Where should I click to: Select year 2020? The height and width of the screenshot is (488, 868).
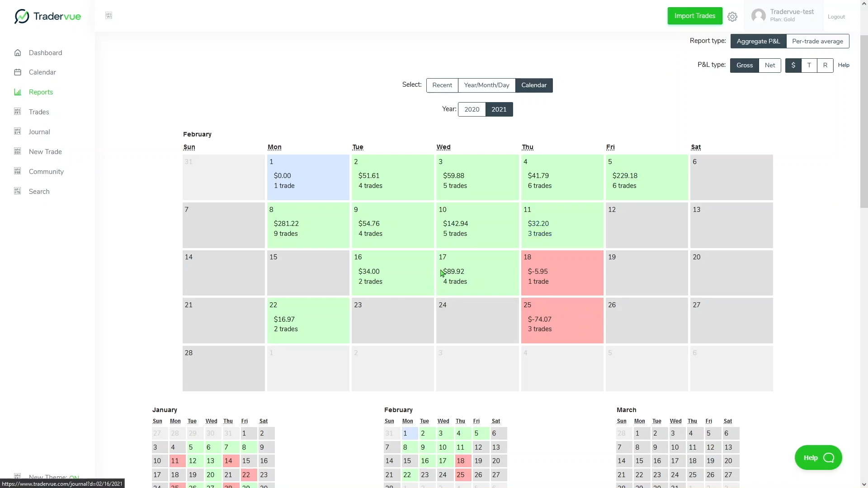click(x=472, y=109)
